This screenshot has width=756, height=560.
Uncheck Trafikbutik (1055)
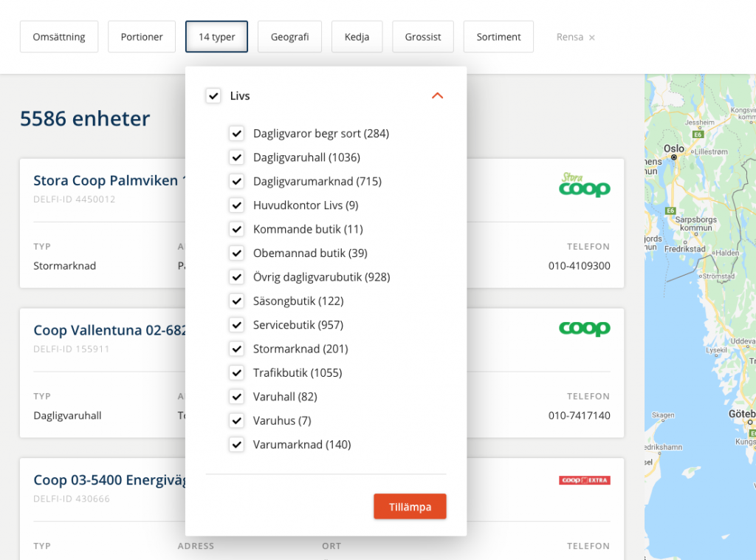coord(236,373)
